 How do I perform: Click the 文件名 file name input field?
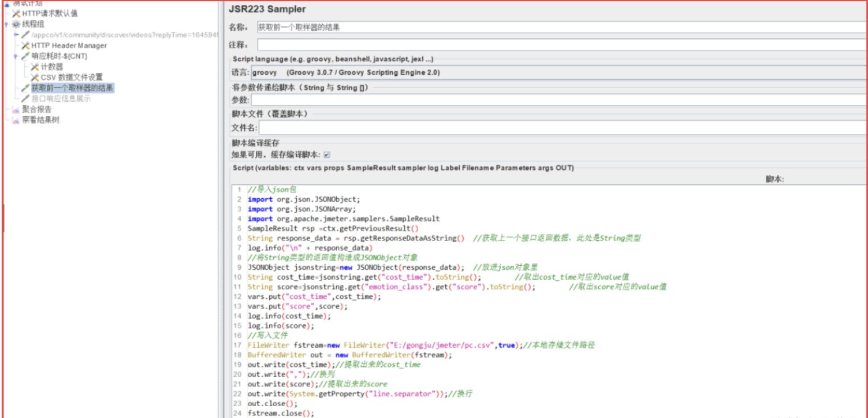(562, 128)
